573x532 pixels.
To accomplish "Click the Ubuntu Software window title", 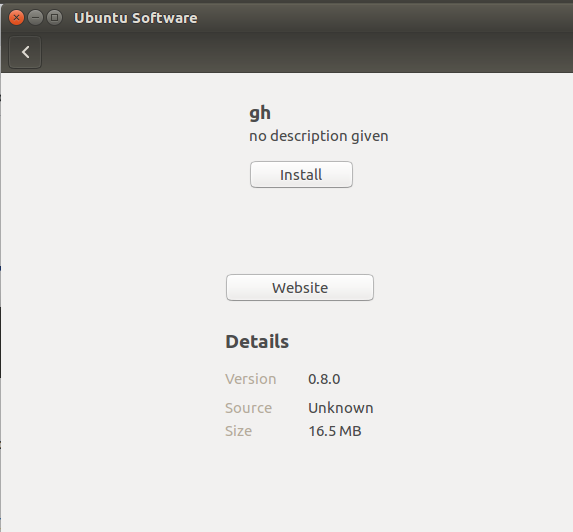I will click(x=136, y=18).
